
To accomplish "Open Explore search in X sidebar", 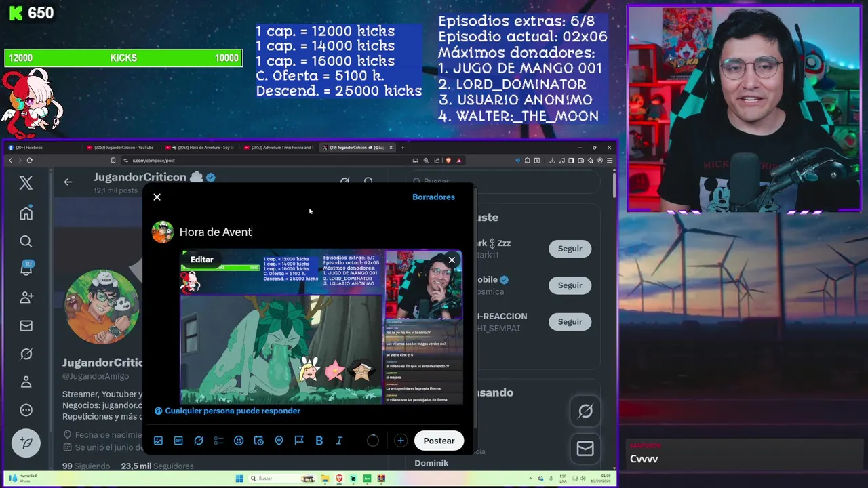I will tap(26, 241).
